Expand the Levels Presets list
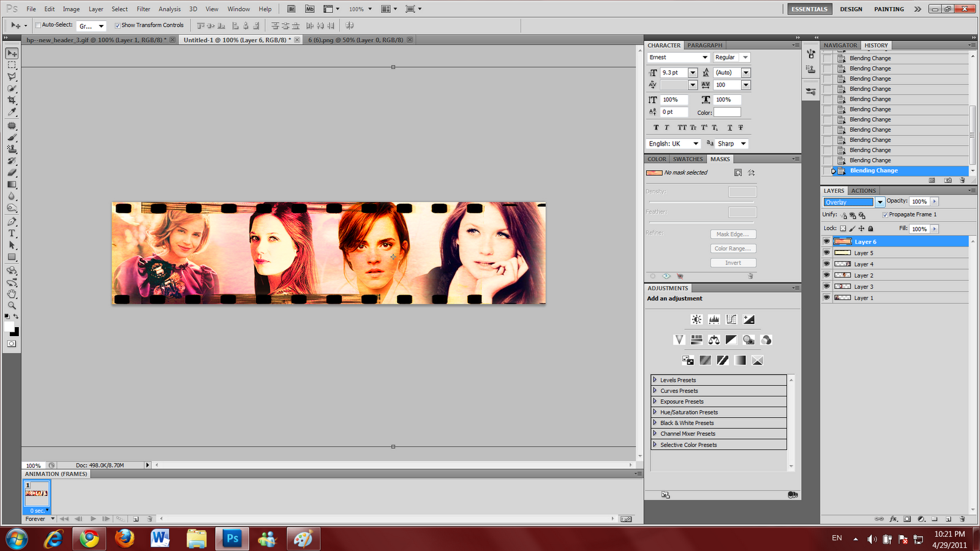Image resolution: width=980 pixels, height=551 pixels. point(655,380)
